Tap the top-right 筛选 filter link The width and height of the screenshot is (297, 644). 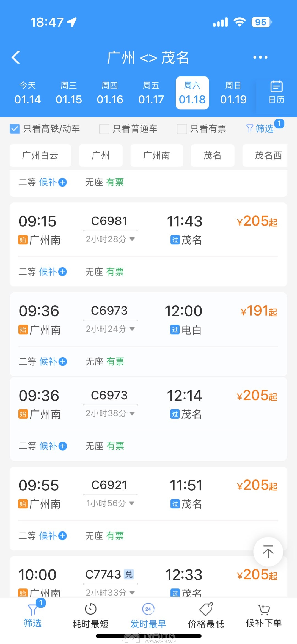[x=260, y=128]
